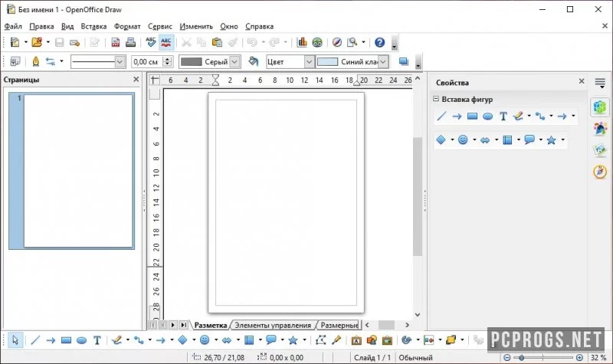
Task: Collapse the Вставка фигур section
Action: 436,99
